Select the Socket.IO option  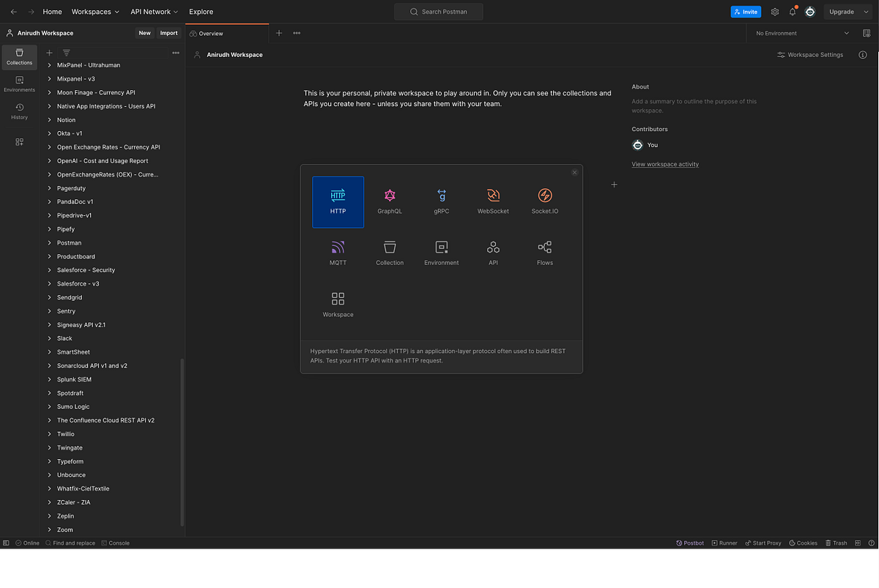(544, 201)
